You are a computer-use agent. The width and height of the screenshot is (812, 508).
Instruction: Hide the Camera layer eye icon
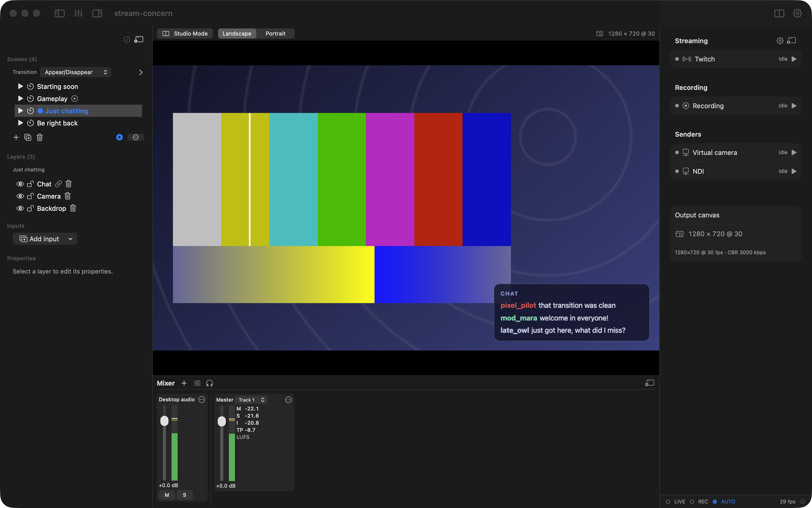pyautogui.click(x=20, y=196)
